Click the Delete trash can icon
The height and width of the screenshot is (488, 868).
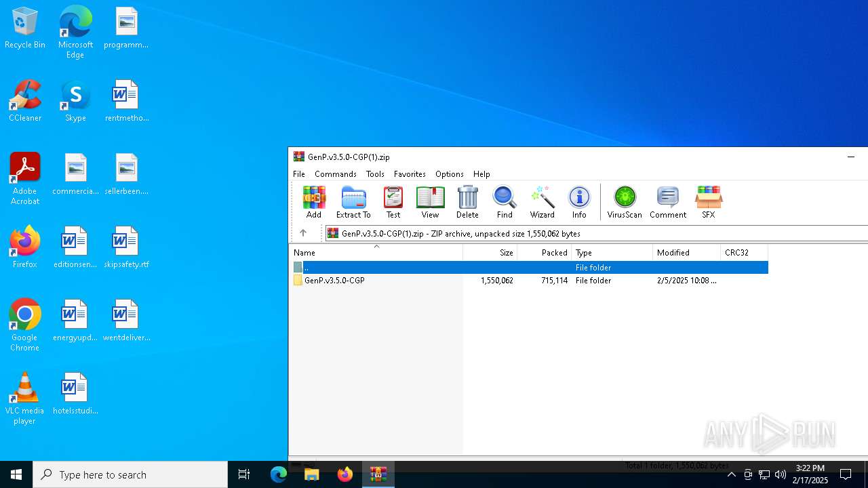(x=467, y=202)
